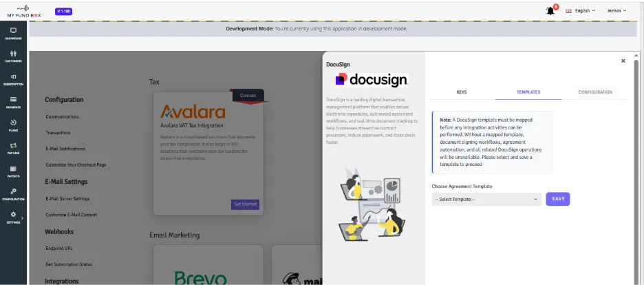Click the 'Tax' section heading
This screenshot has width=644, height=285.
point(154,82)
